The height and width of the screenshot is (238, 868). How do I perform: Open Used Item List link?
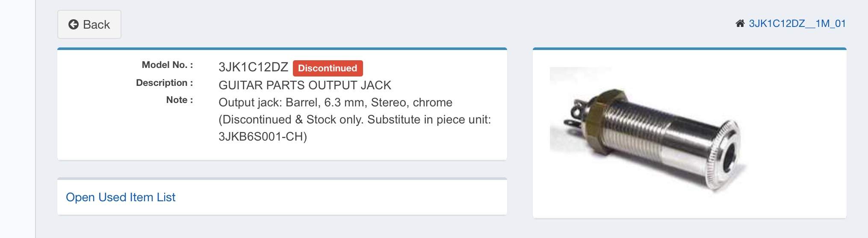tap(121, 197)
